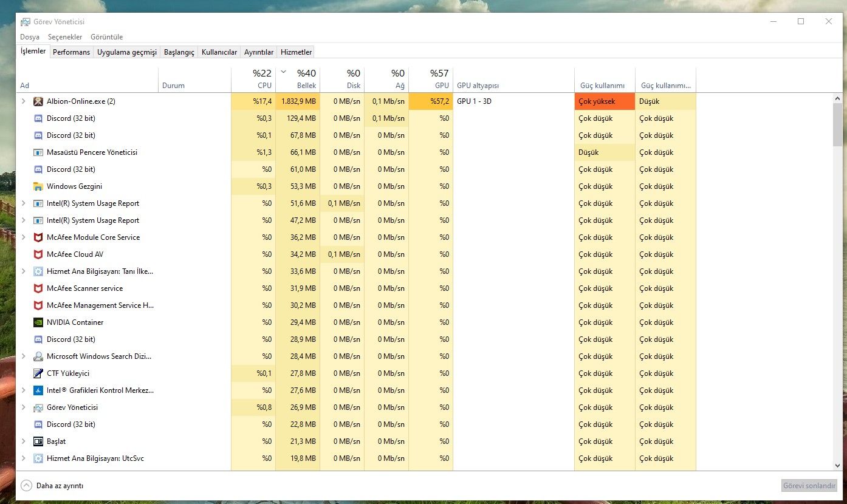The width and height of the screenshot is (847, 504).
Task: Click the CTF Yükleyici pen icon
Action: [x=38, y=373]
